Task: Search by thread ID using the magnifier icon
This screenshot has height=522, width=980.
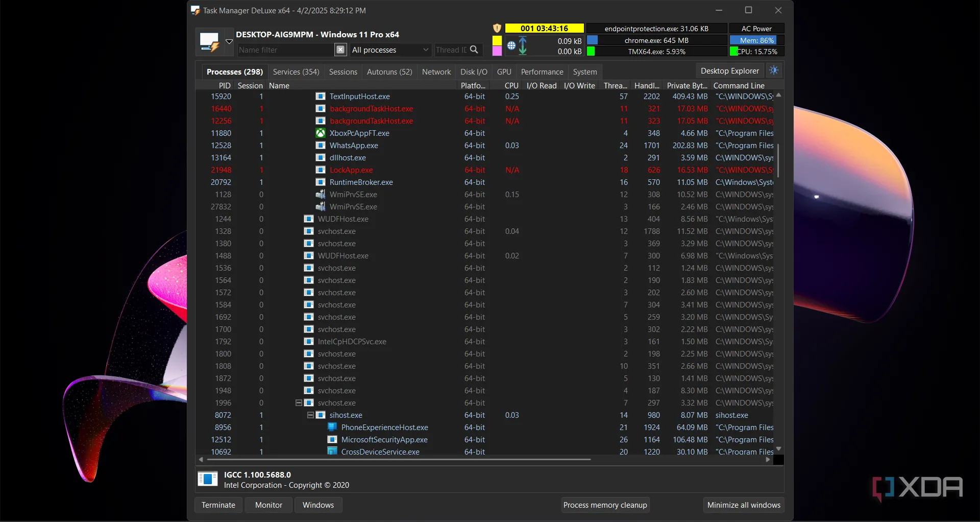Action: (x=474, y=50)
